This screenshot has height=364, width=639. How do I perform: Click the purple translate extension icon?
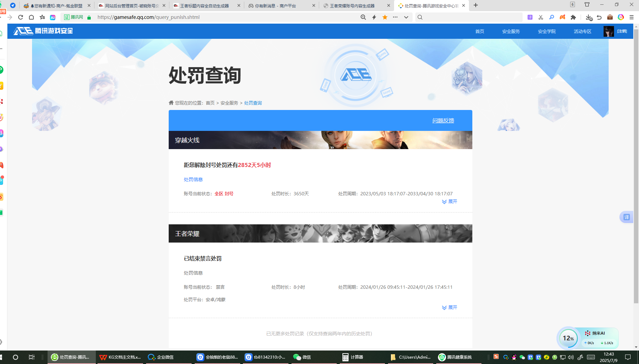pos(530,17)
